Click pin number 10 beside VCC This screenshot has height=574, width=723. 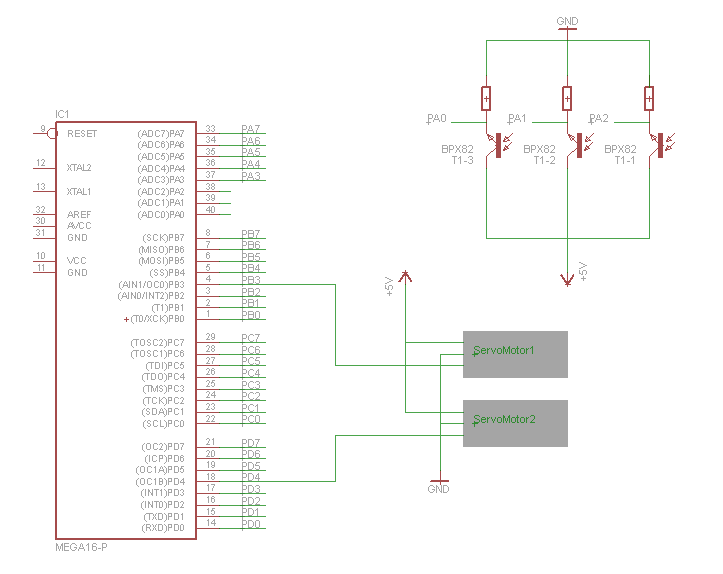click(x=41, y=256)
